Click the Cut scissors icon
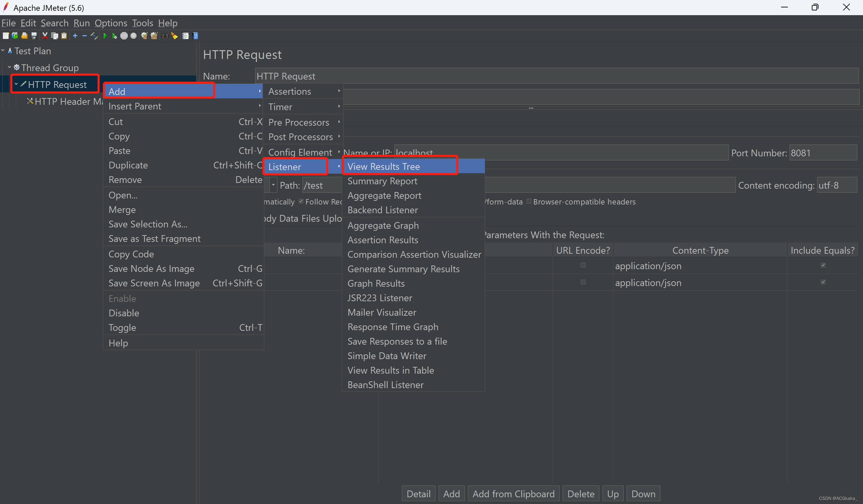 pos(45,36)
